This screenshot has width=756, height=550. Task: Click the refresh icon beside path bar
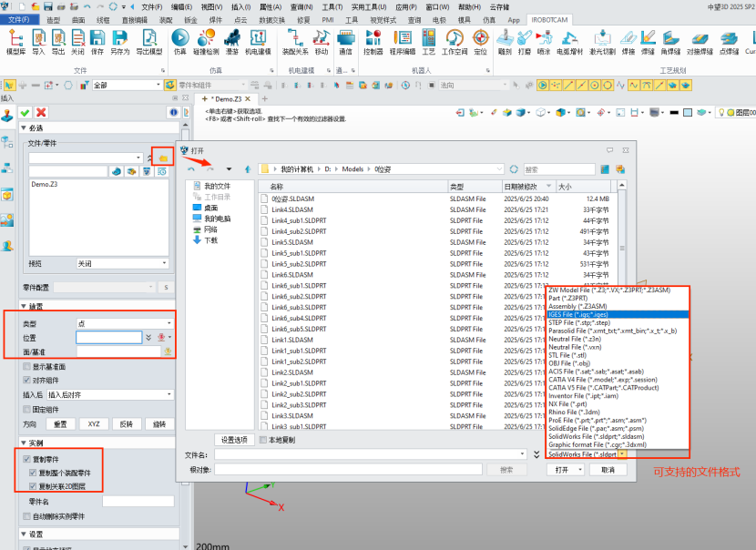(x=514, y=169)
